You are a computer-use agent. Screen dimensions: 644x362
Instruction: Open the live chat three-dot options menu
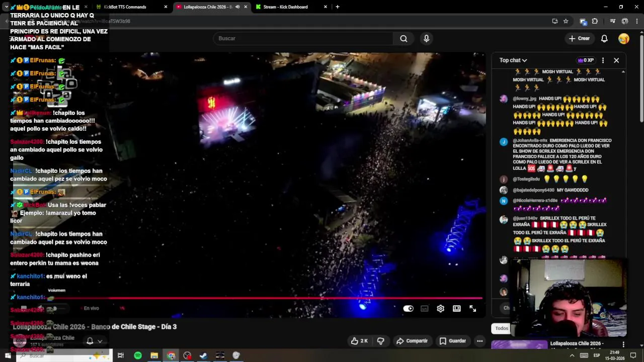click(x=603, y=60)
